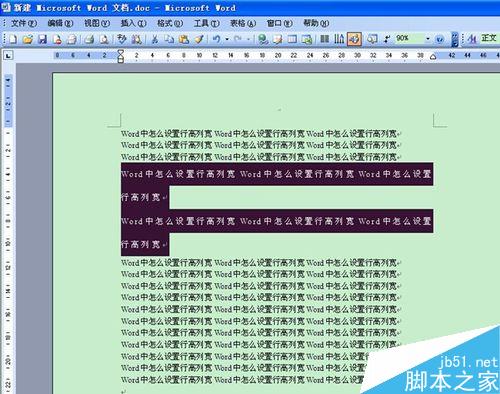
Task: Insert a hyperlink with the globe icon
Action: pos(263,39)
